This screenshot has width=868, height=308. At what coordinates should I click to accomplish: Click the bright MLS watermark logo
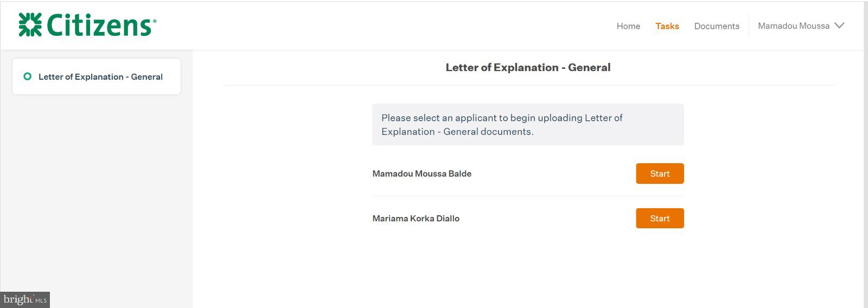25,300
